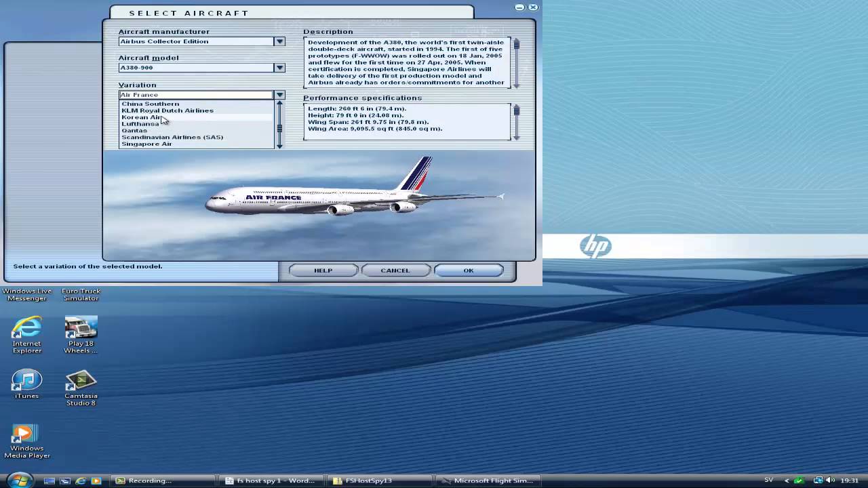Click the A380-900 model field
868x488 pixels.
click(x=196, y=68)
